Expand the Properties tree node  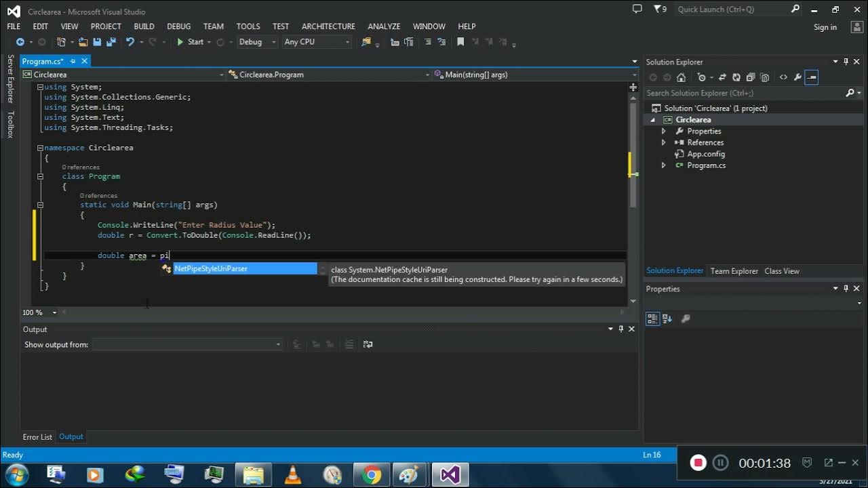(x=664, y=131)
